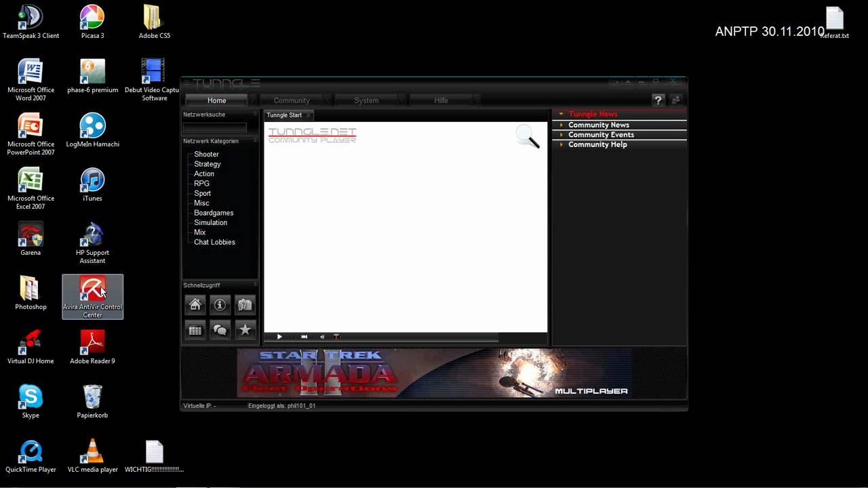868x488 pixels.
Task: Select the iTunes desktop icon
Action: coord(92,184)
